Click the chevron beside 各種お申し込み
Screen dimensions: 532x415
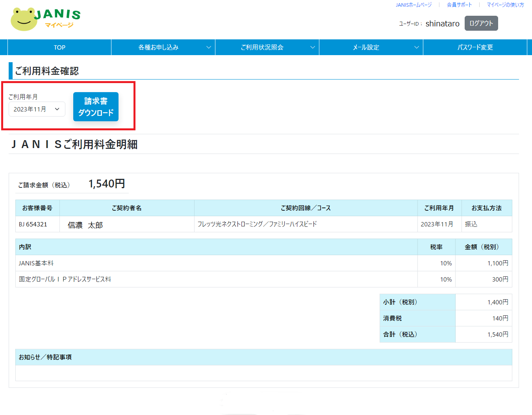click(x=209, y=47)
